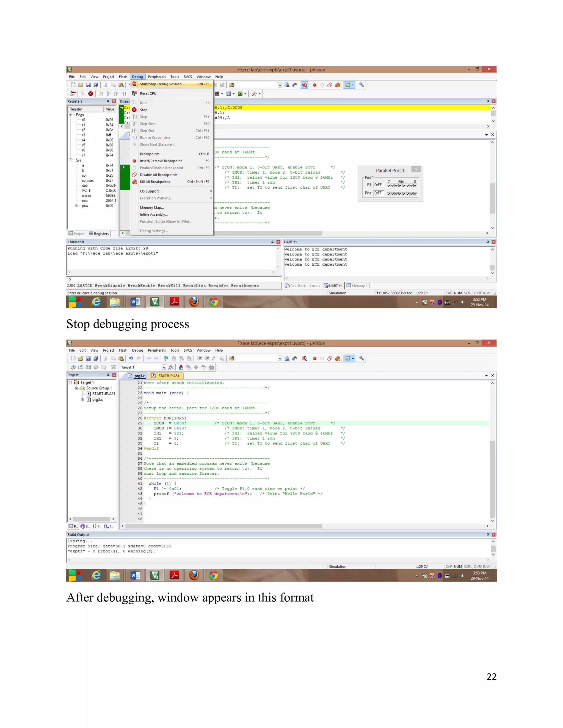Toggle P1 bit 1 checkbox
Viewport: 563px width, 728px height.
tap(412, 186)
